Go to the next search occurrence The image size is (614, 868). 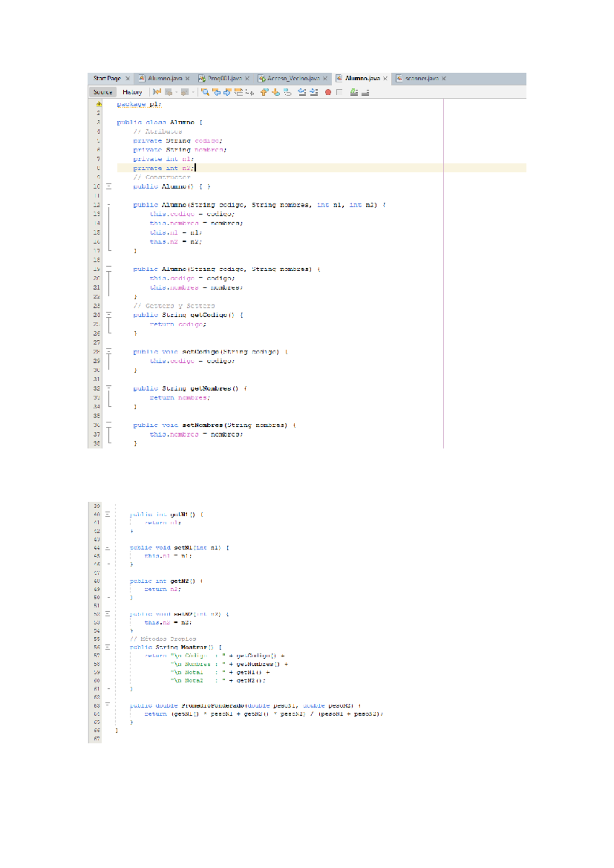tap(227, 92)
